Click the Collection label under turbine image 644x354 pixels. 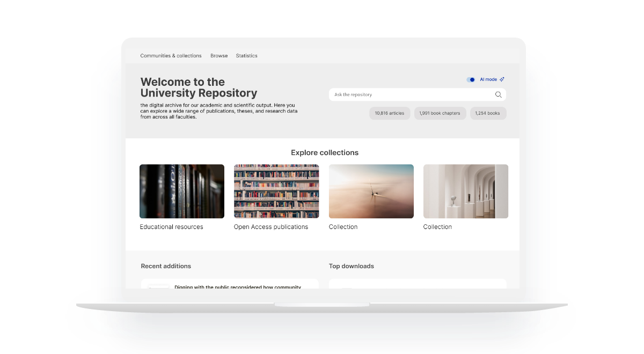tap(343, 227)
